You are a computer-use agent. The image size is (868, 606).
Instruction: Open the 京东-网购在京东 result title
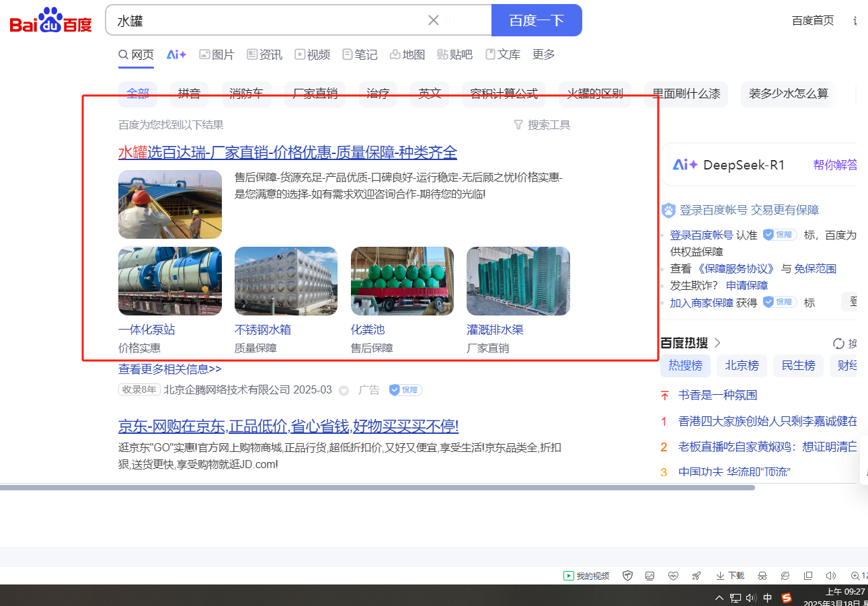pyautogui.click(x=288, y=426)
